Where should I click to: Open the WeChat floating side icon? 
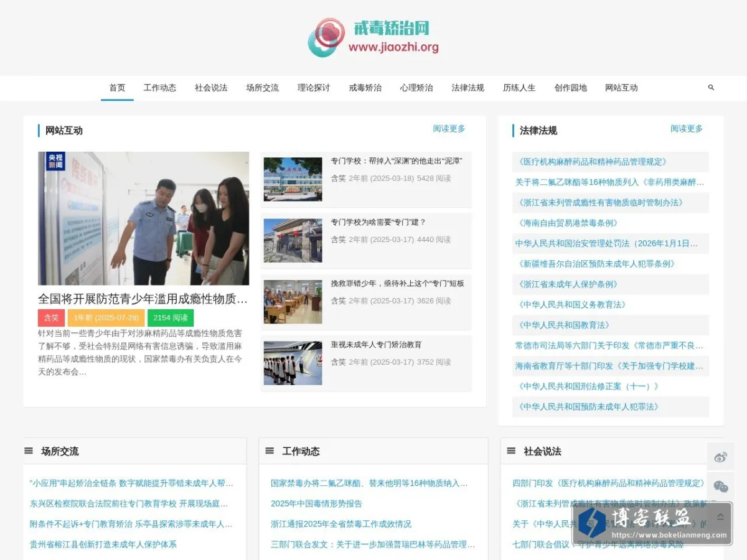(x=721, y=487)
